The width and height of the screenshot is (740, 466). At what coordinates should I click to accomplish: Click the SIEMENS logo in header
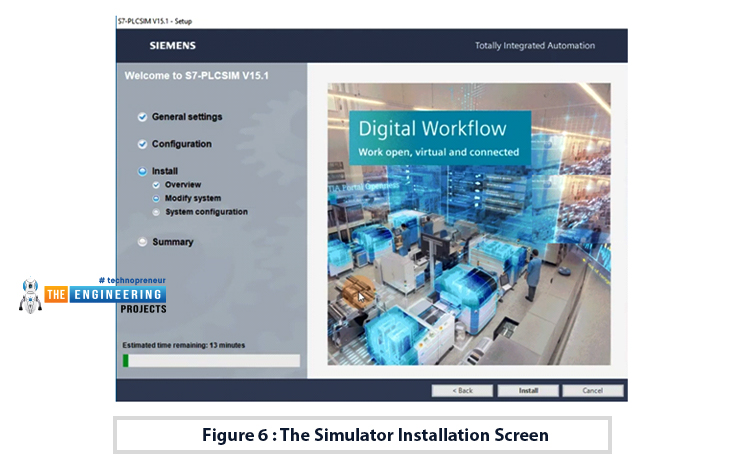point(173,46)
